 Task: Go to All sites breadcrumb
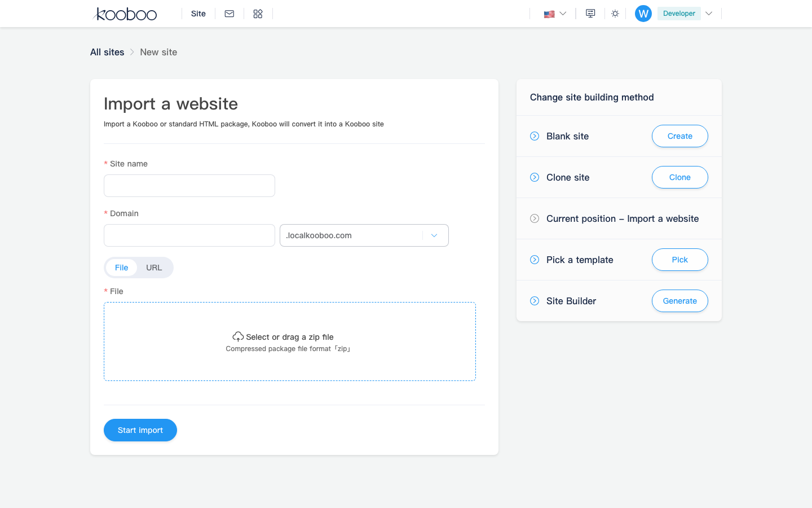[107, 52]
